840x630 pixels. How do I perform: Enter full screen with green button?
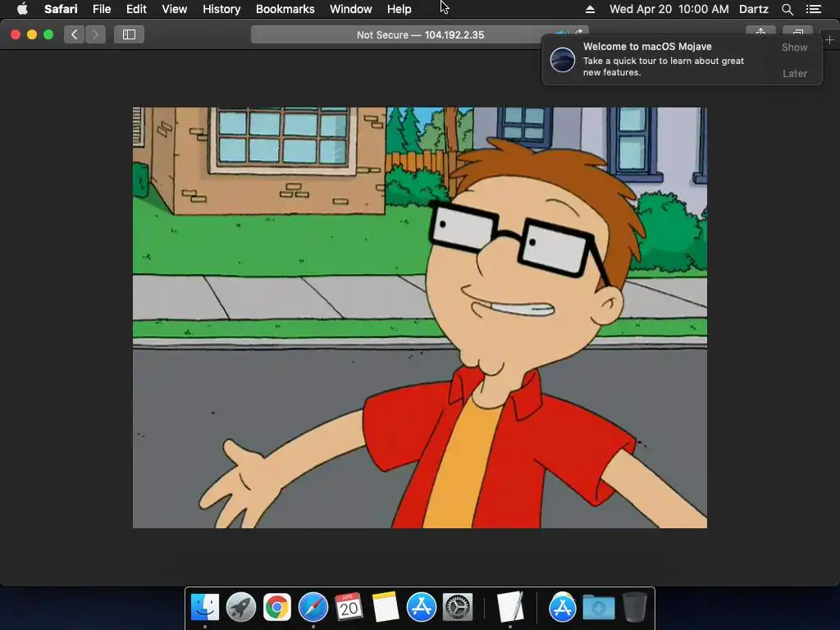[48, 34]
